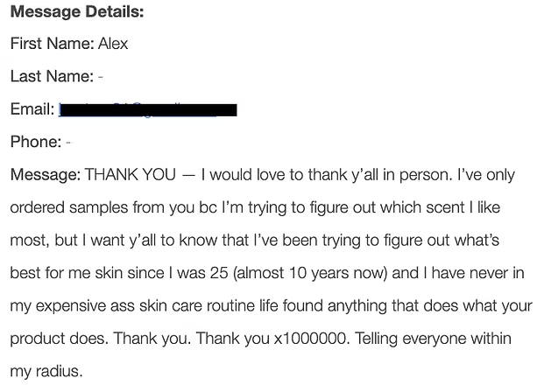Select the "Message:" field label

pyautogui.click(x=45, y=175)
